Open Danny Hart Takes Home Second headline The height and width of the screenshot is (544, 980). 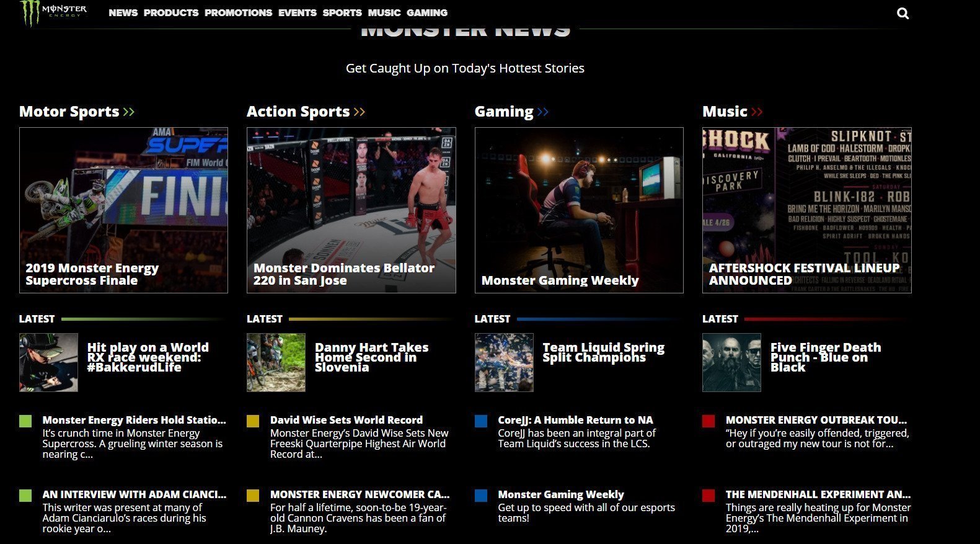coord(372,357)
